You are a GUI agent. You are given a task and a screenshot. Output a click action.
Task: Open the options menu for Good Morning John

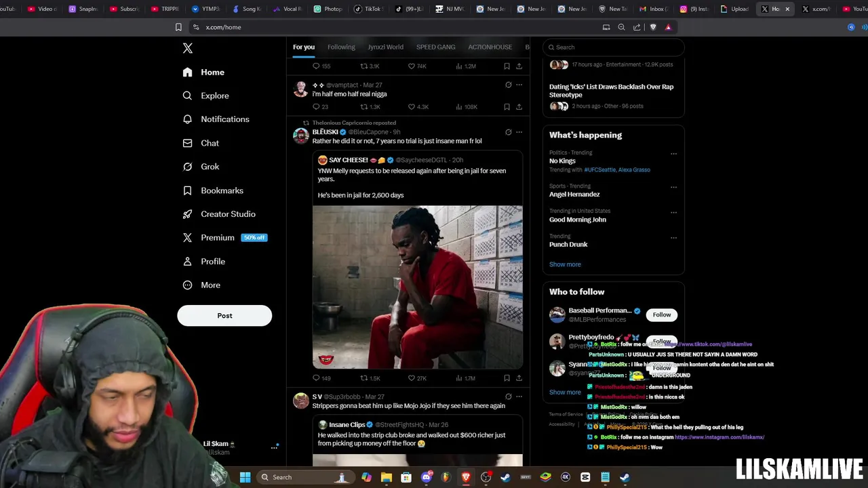[x=673, y=212]
